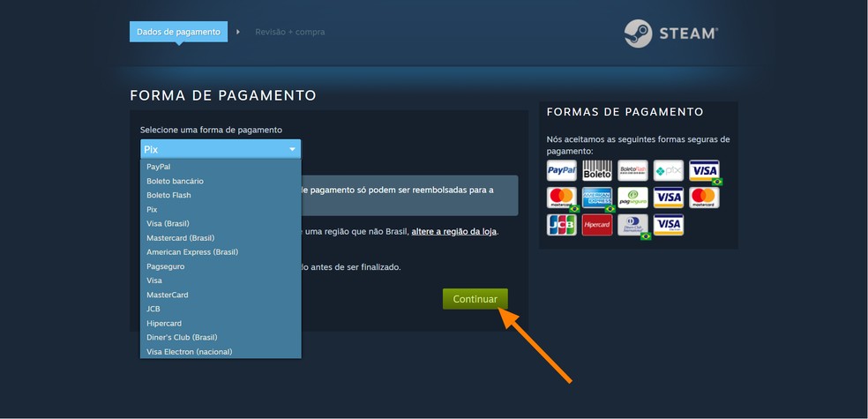Image resolution: width=868 pixels, height=419 pixels.
Task: Click the Diners Club International logo
Action: [632, 225]
